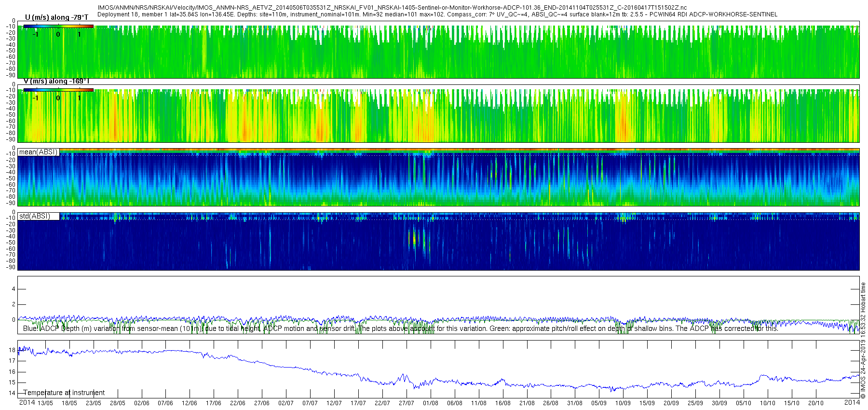The image size is (868, 410).
Task: Click the '02/06' date tick label
Action: click(142, 403)
